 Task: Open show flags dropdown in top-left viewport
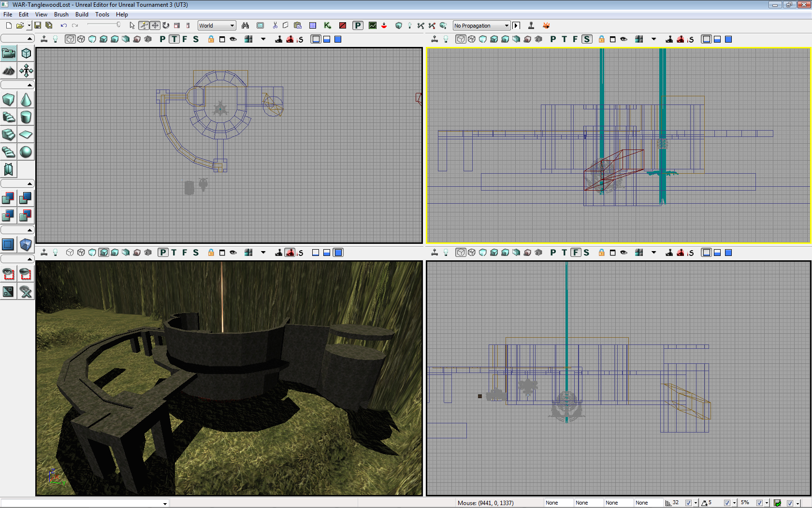263,39
